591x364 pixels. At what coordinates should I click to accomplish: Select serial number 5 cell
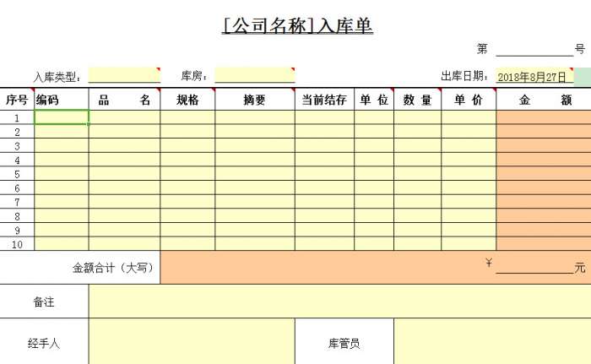(x=17, y=173)
